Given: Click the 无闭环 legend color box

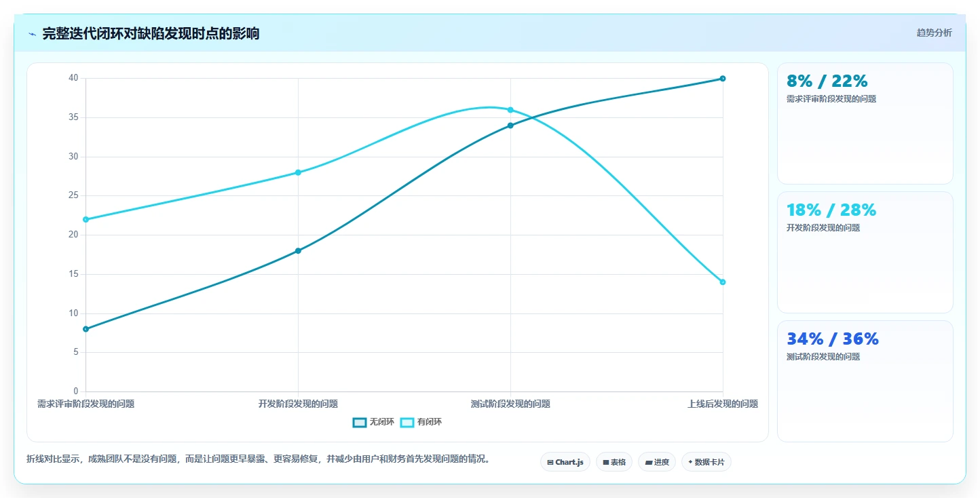Looking at the screenshot, I should 360,422.
